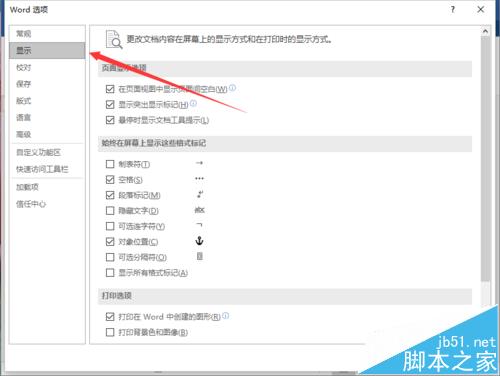Image resolution: width=500 pixels, height=376 pixels.
Task: Enable the 隐藏文字(D) checkbox
Action: coord(110,211)
